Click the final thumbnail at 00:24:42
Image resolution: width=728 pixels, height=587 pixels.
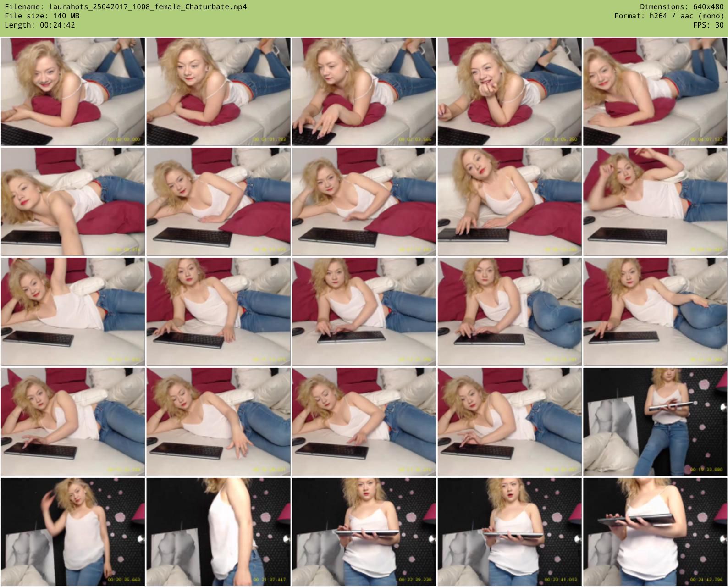tap(655, 532)
